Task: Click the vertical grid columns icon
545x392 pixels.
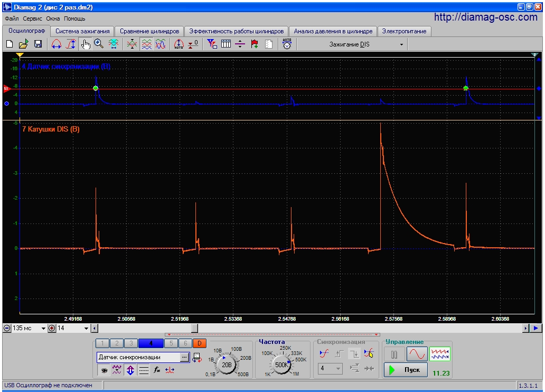Action: pos(226,44)
